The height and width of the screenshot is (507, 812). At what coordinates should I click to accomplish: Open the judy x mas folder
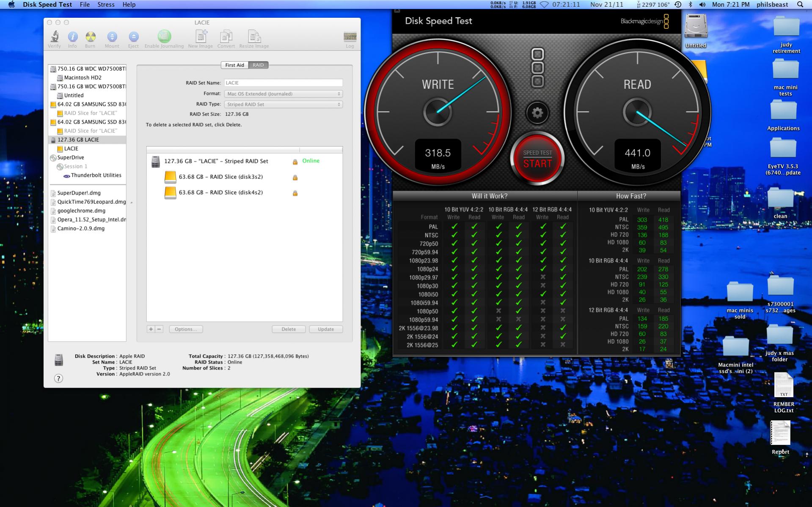(779, 343)
